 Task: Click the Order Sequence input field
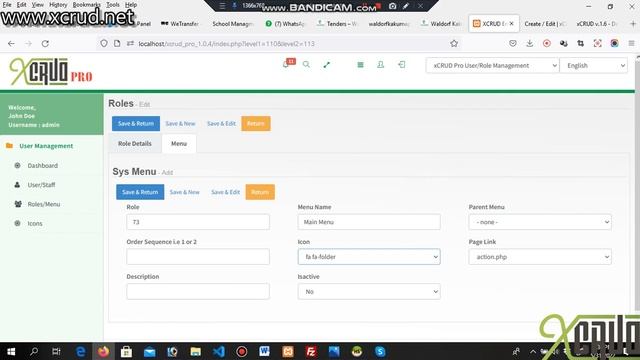pos(198,257)
